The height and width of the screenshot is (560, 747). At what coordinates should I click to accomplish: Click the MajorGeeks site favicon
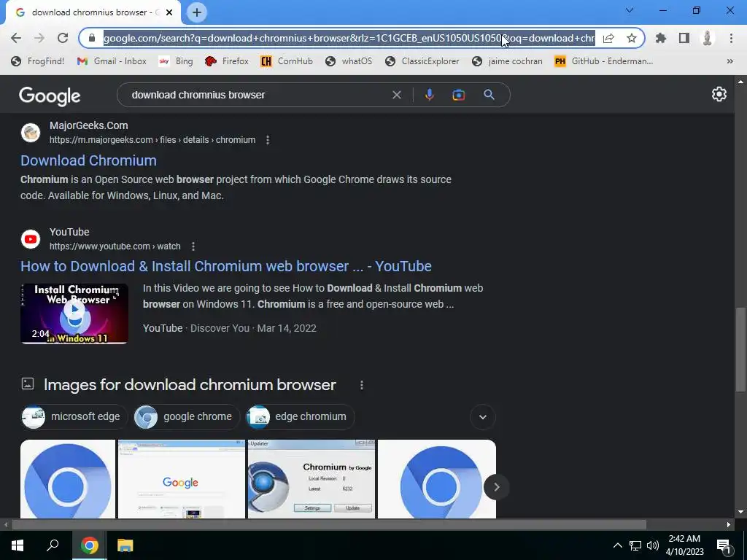click(31, 133)
